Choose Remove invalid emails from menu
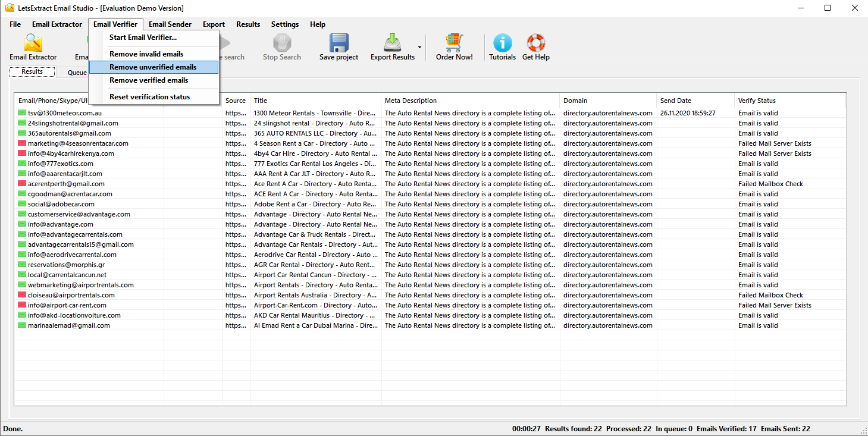868x436 pixels. 146,54
